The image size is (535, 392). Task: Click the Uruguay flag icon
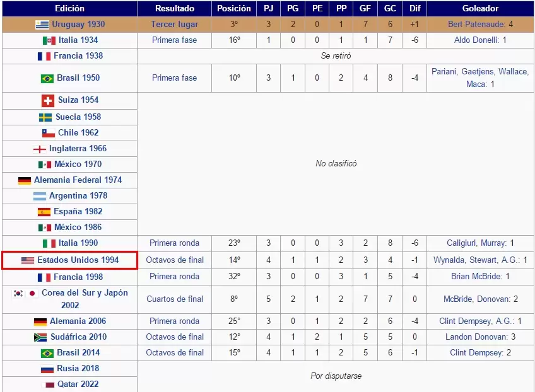42,25
